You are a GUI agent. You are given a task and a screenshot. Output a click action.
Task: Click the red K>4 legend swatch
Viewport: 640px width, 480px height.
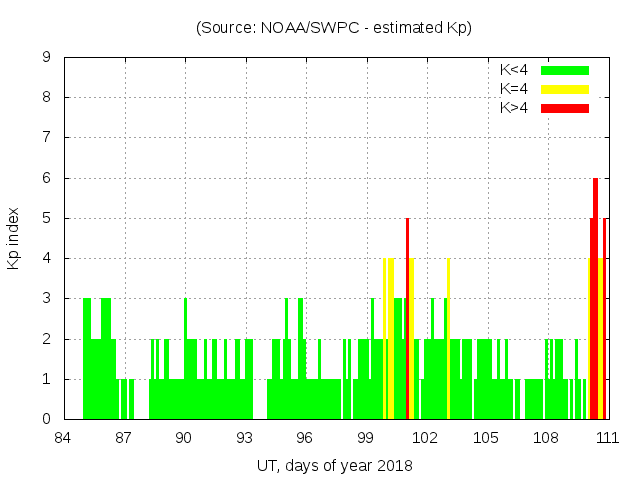(x=565, y=107)
